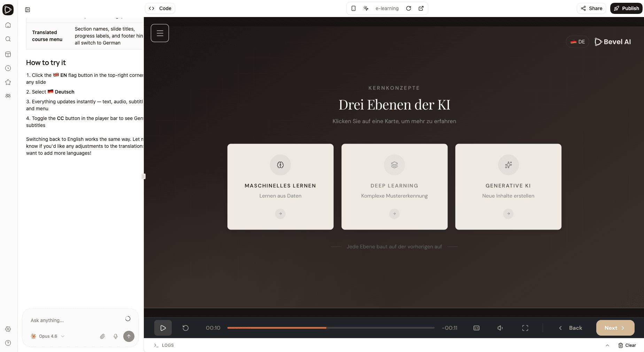The height and width of the screenshot is (352, 644).
Task: Open the Search sidebar item
Action: (x=8, y=39)
